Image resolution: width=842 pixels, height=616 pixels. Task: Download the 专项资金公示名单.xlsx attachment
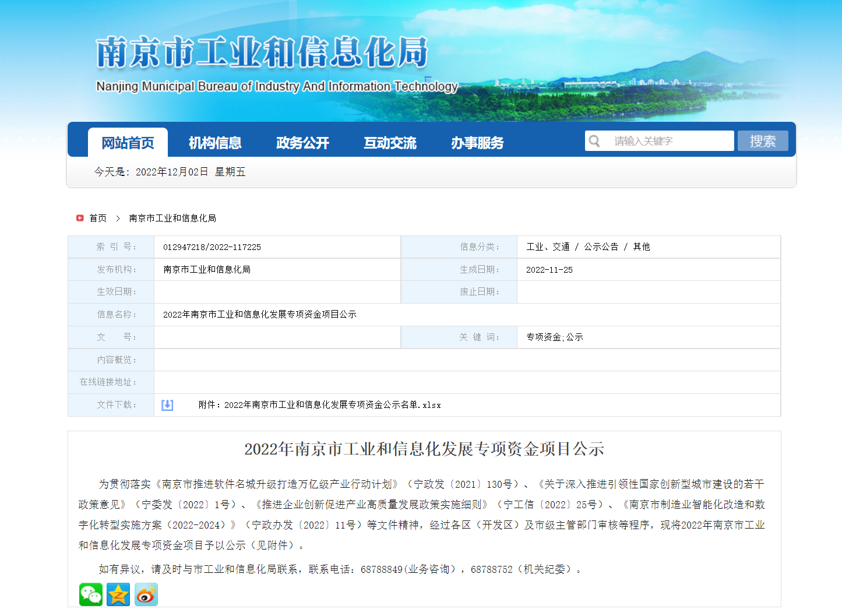[319, 405]
